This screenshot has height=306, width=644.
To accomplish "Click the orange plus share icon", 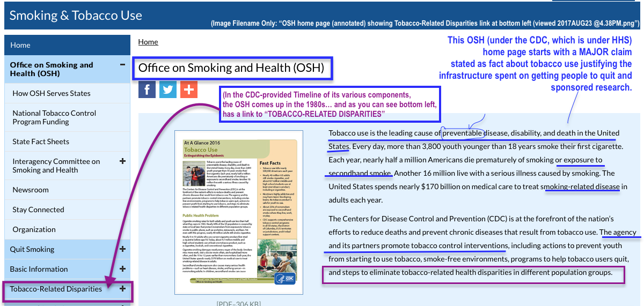I will tap(188, 89).
